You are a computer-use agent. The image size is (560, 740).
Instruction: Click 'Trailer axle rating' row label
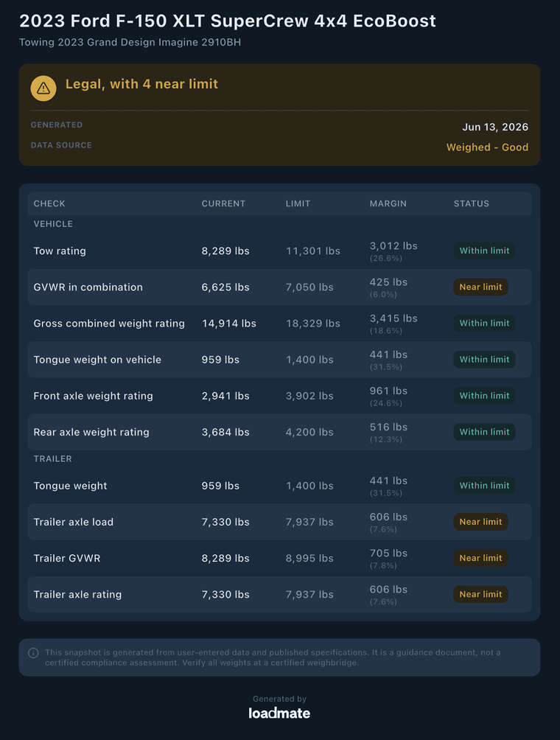78,595
